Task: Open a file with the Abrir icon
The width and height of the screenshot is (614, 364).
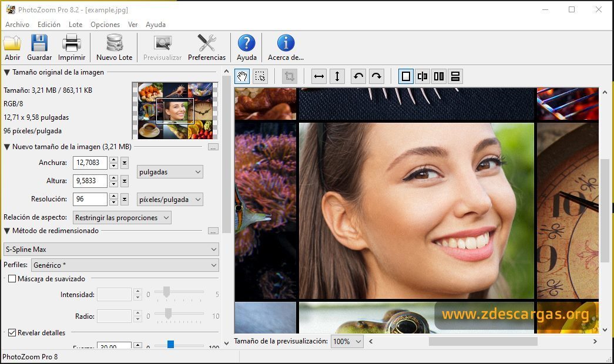Action: click(12, 48)
